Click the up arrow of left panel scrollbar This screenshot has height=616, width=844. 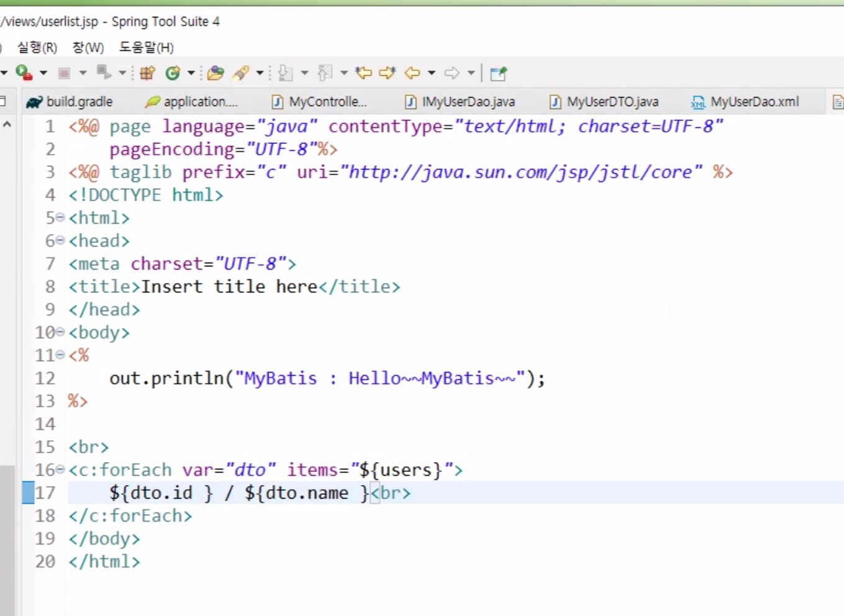(7, 124)
